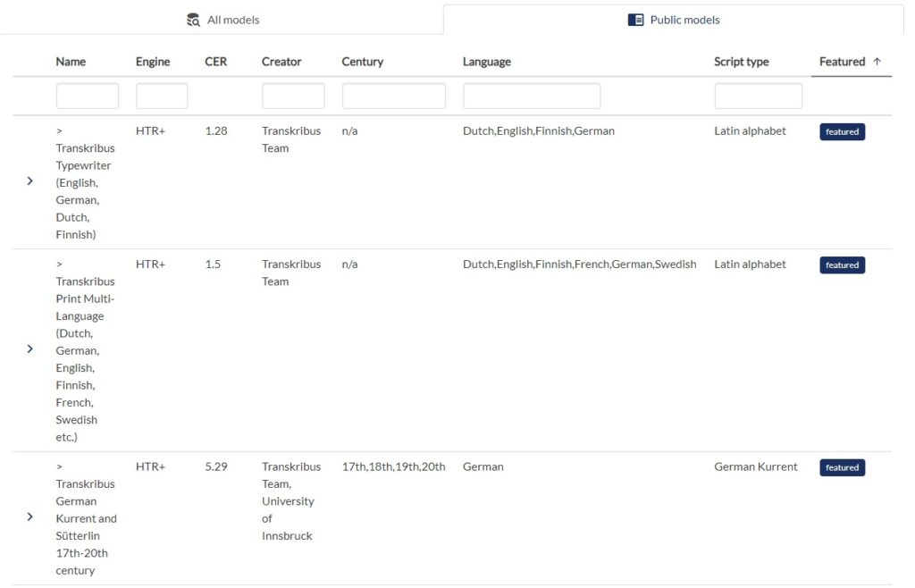Click the CER value 5.29
The height and width of the screenshot is (588, 915).
[x=216, y=466]
